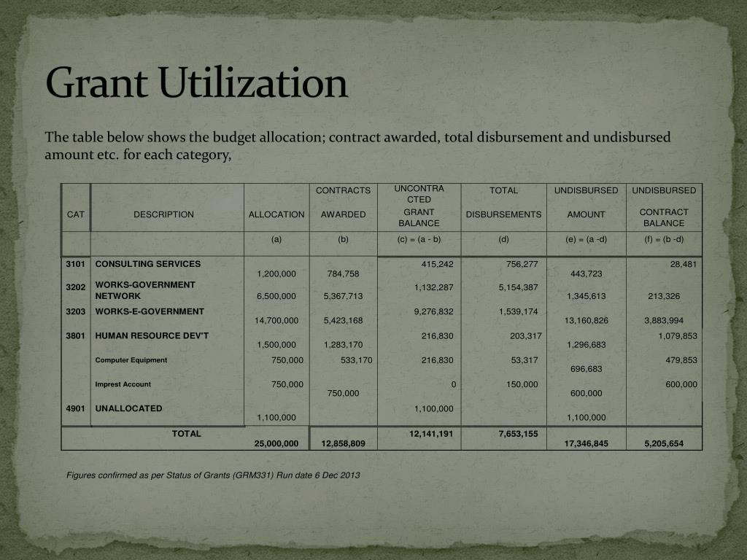
Task: Click allocation value '14,700,000'
Action: click(x=276, y=321)
